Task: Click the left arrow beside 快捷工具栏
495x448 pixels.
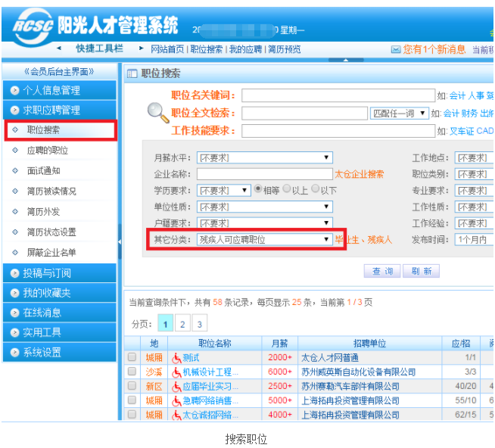Action: click(x=59, y=48)
